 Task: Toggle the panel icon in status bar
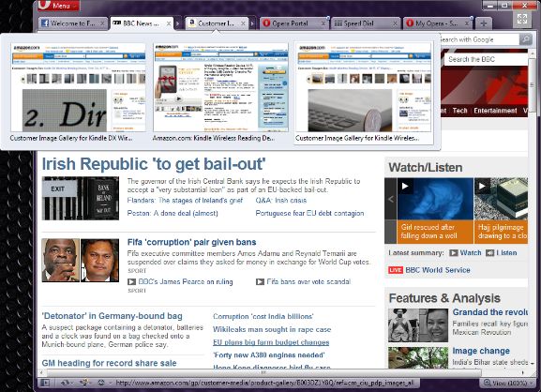[x=45, y=383]
